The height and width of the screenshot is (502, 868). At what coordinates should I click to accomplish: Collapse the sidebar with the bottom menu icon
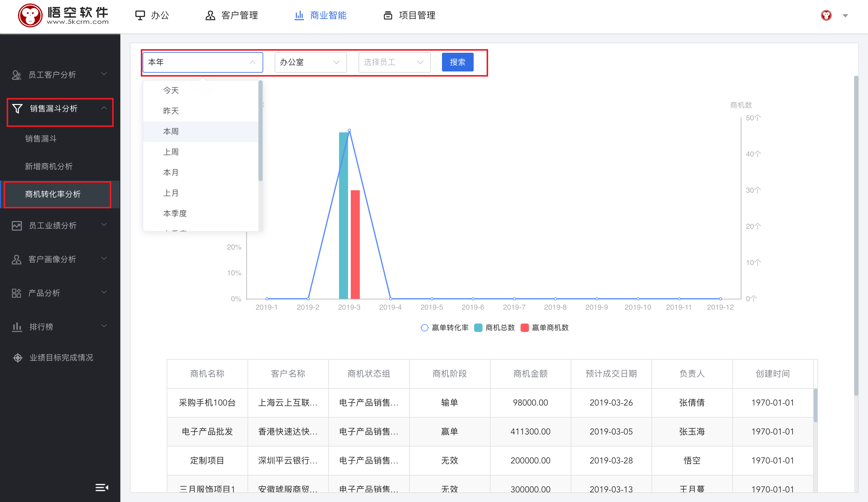pyautogui.click(x=102, y=488)
